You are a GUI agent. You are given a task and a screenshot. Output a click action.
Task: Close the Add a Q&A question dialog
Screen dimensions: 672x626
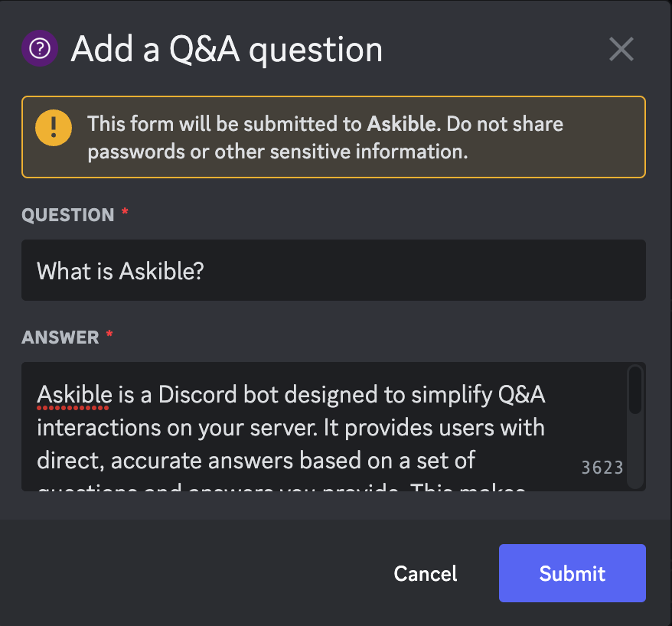621,49
